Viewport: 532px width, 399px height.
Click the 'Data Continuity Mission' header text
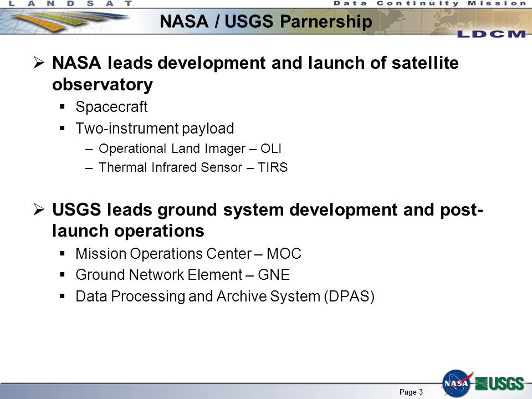click(x=430, y=3)
